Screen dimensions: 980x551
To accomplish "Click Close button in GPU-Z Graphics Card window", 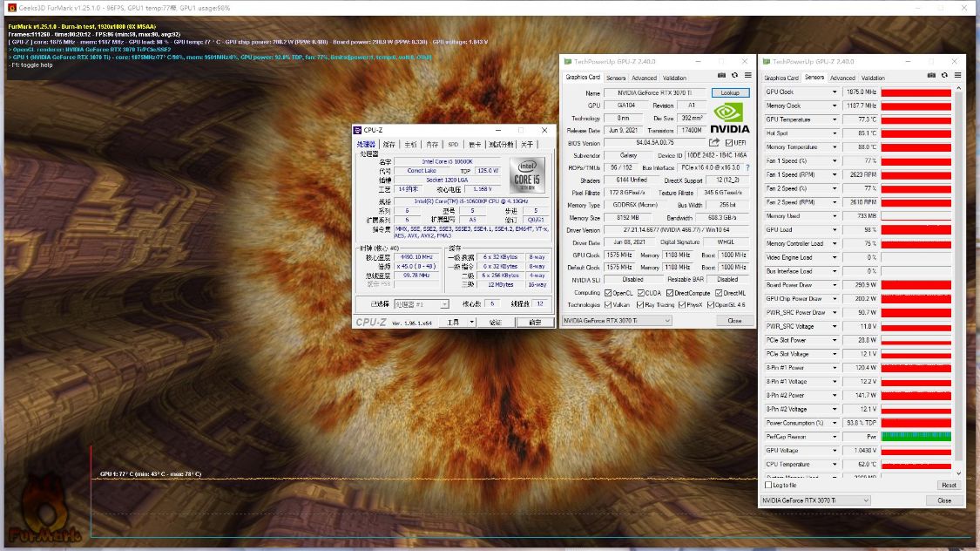I will pos(734,320).
